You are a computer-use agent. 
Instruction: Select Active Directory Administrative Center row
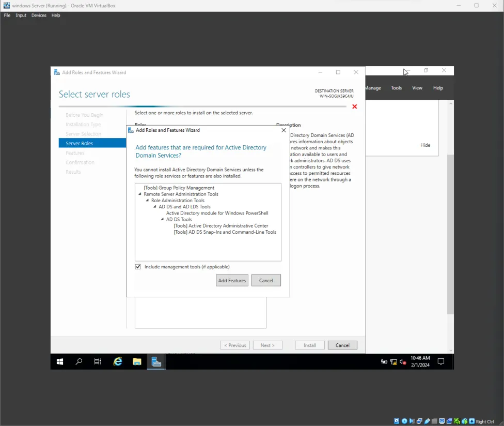[221, 226]
